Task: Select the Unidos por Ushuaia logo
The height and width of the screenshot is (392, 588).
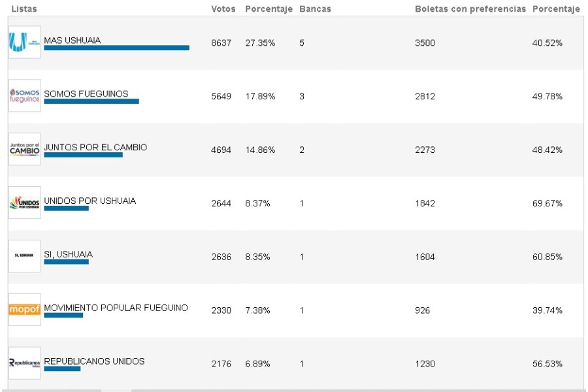Action: pyautogui.click(x=24, y=203)
